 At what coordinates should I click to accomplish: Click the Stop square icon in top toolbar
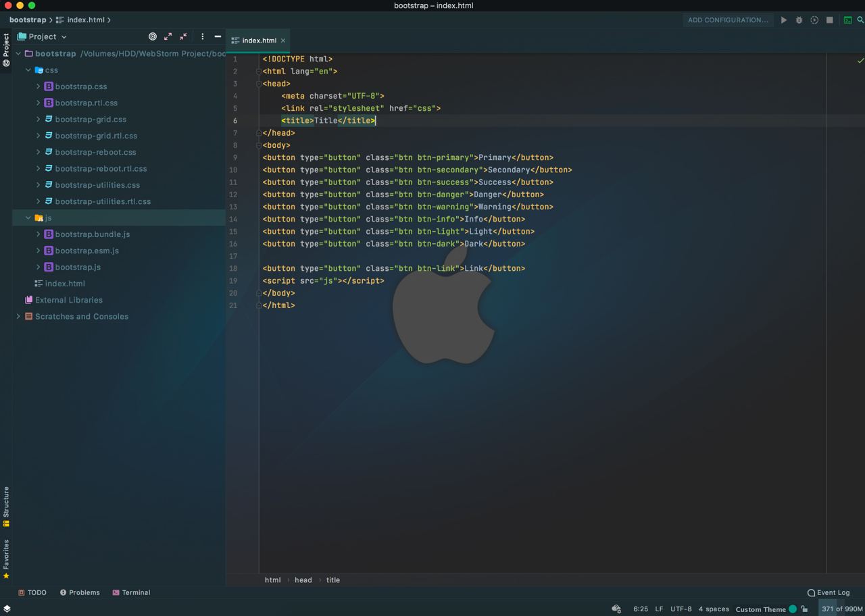830,20
